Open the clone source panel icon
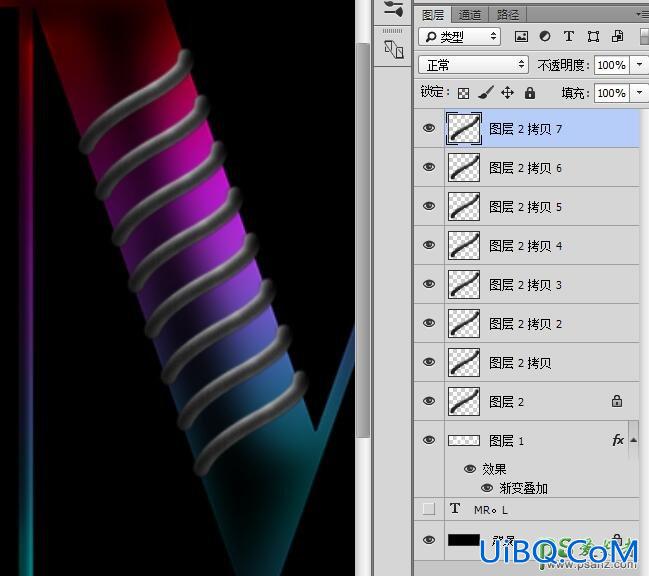This screenshot has width=649, height=576. click(394, 50)
